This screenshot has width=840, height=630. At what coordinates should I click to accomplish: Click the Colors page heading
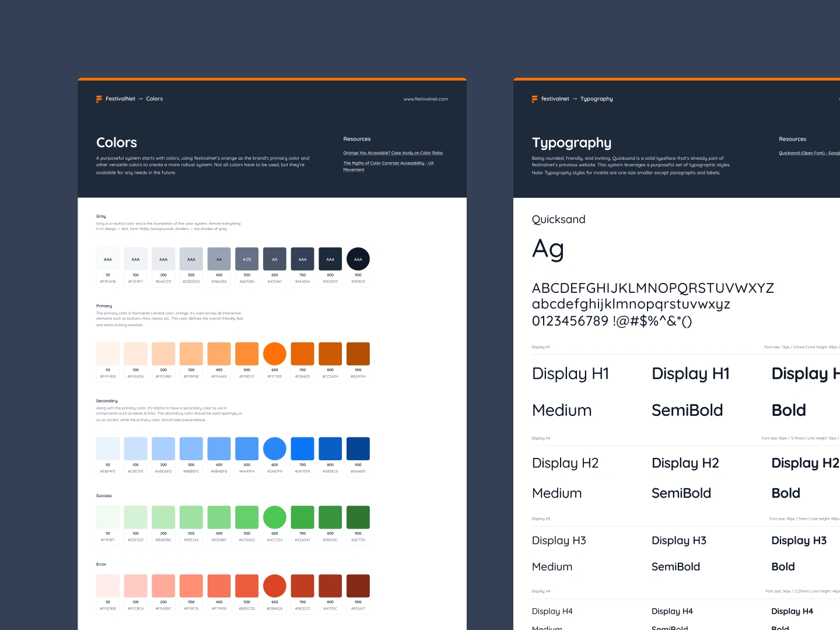[x=116, y=142]
